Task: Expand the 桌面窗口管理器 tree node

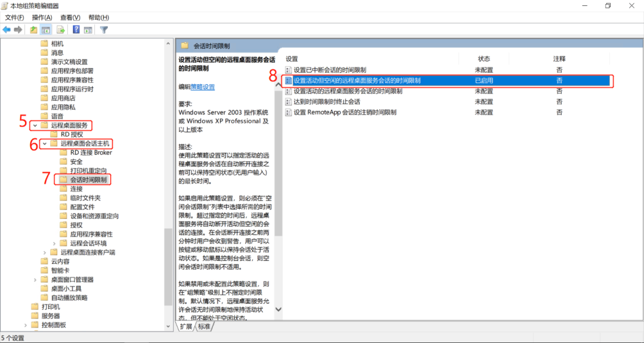Action: click(35, 279)
